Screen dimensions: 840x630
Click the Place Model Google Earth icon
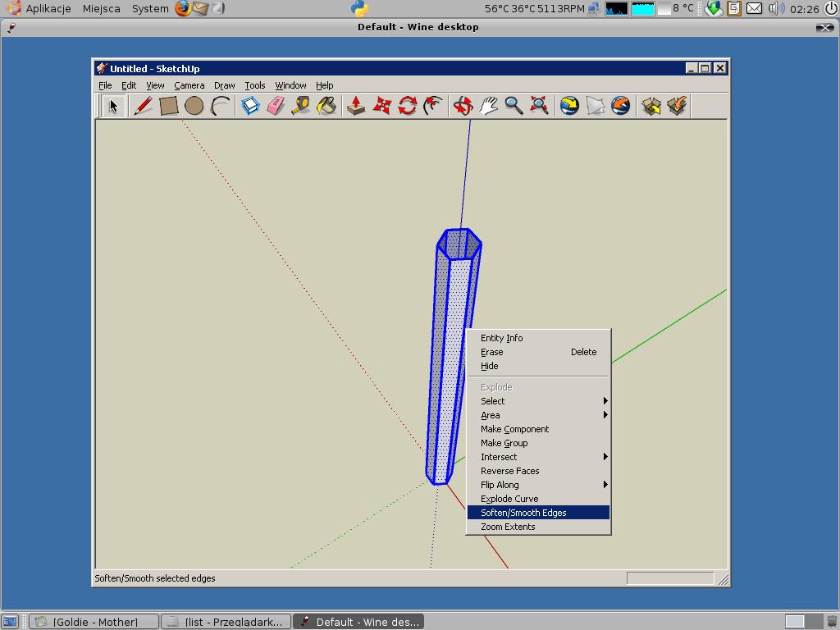(x=620, y=106)
